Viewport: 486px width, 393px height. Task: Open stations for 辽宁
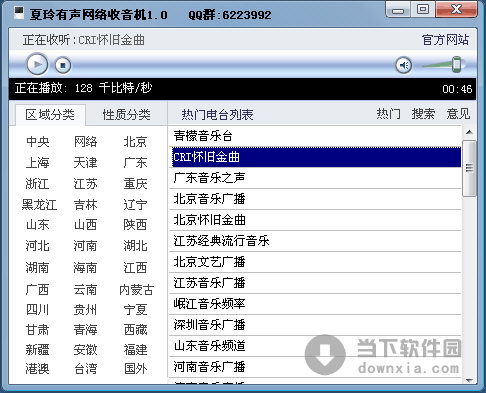point(135,204)
